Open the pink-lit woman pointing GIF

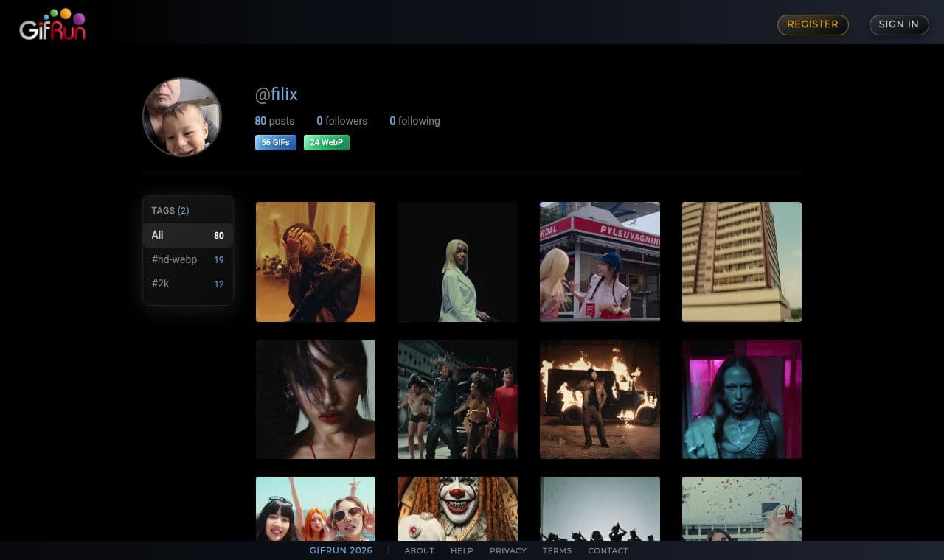coord(742,399)
